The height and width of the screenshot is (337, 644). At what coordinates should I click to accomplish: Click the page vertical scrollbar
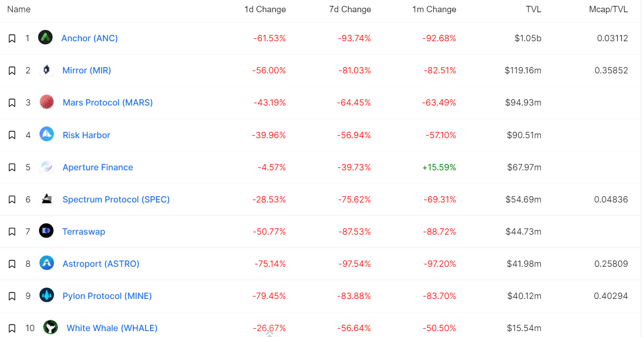tap(641, 168)
